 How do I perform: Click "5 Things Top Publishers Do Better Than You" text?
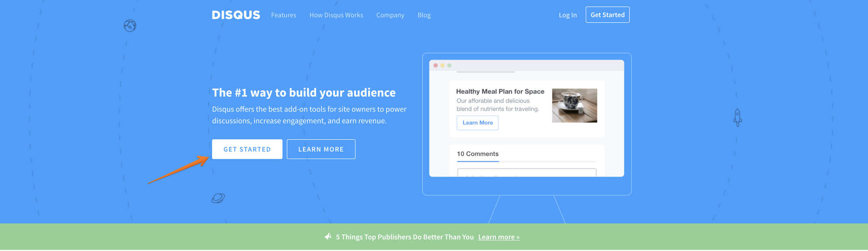click(x=404, y=237)
